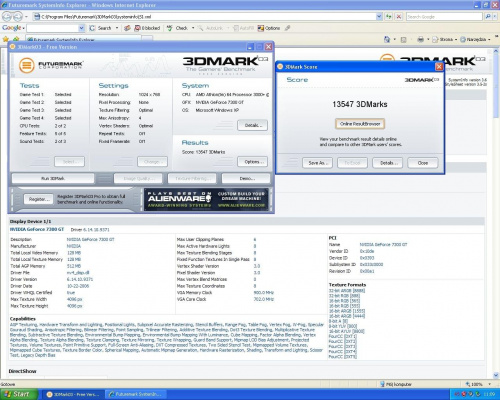Open the Favorites star icon
The image size is (500, 400).
[x=5, y=39]
